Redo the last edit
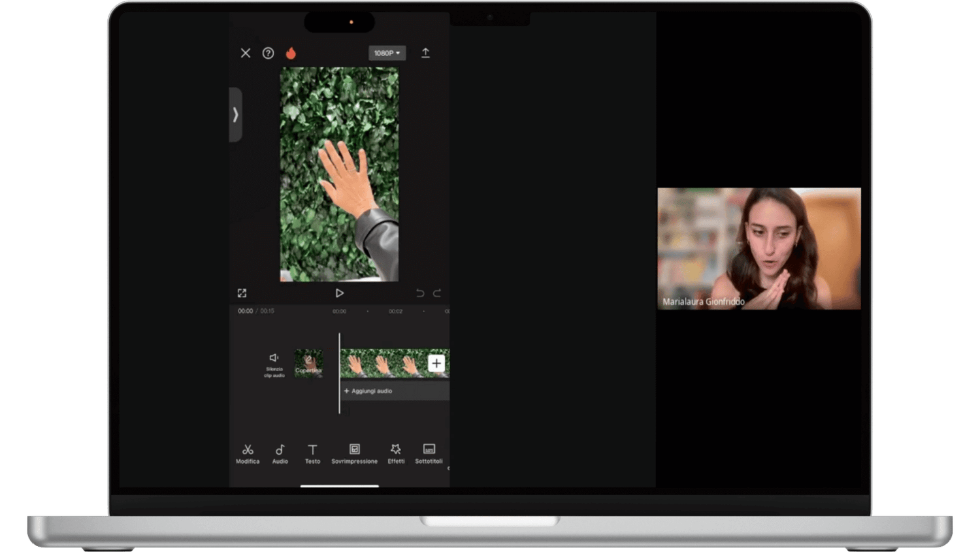 [x=437, y=293]
